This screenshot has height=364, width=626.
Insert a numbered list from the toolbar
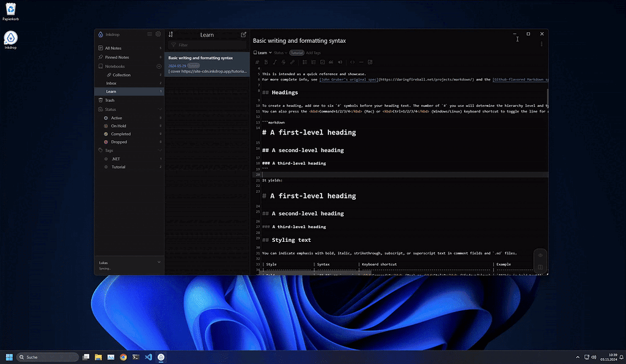point(314,62)
